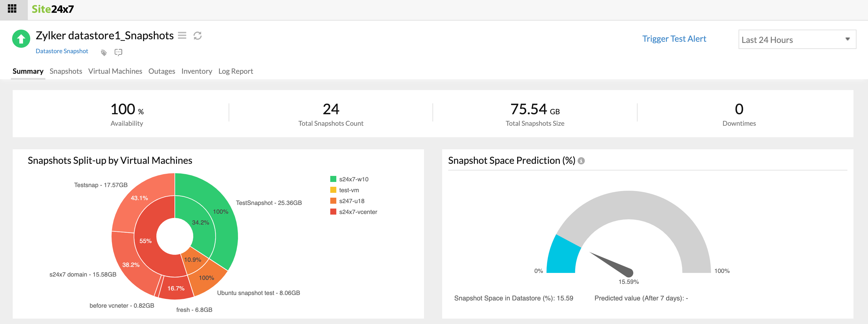This screenshot has height=324, width=868.
Task: Open the hamburger menu beside the monitor name
Action: point(182,35)
